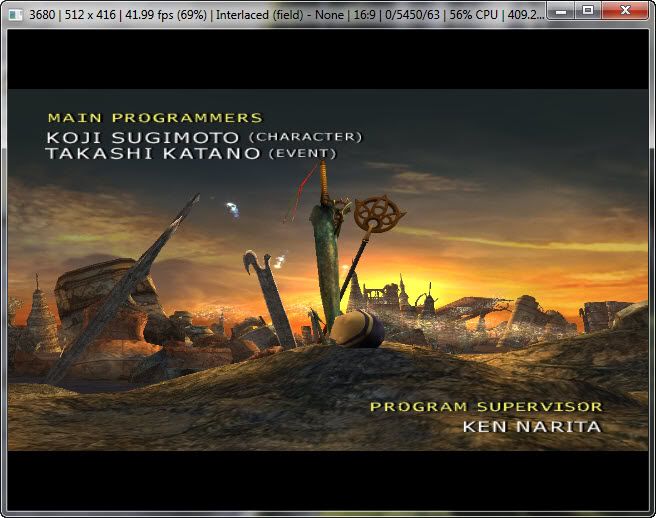Click the 'MAIN PROGRAMMERS' heading
The width and height of the screenshot is (656, 518).
pos(155,118)
